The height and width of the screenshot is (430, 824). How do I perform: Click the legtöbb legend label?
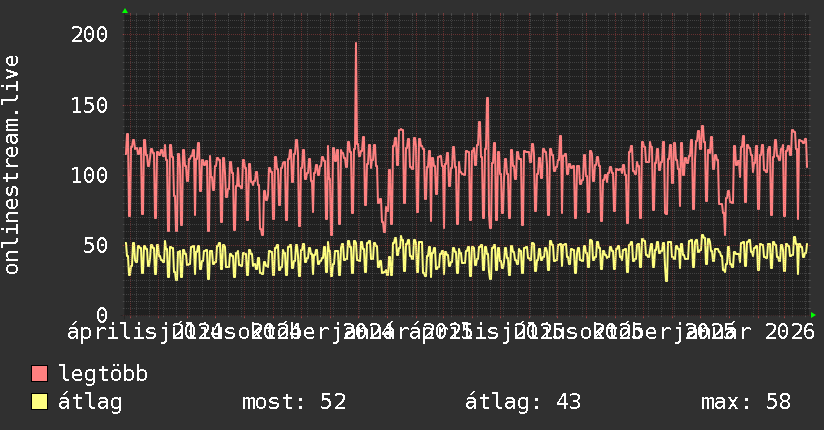103,373
